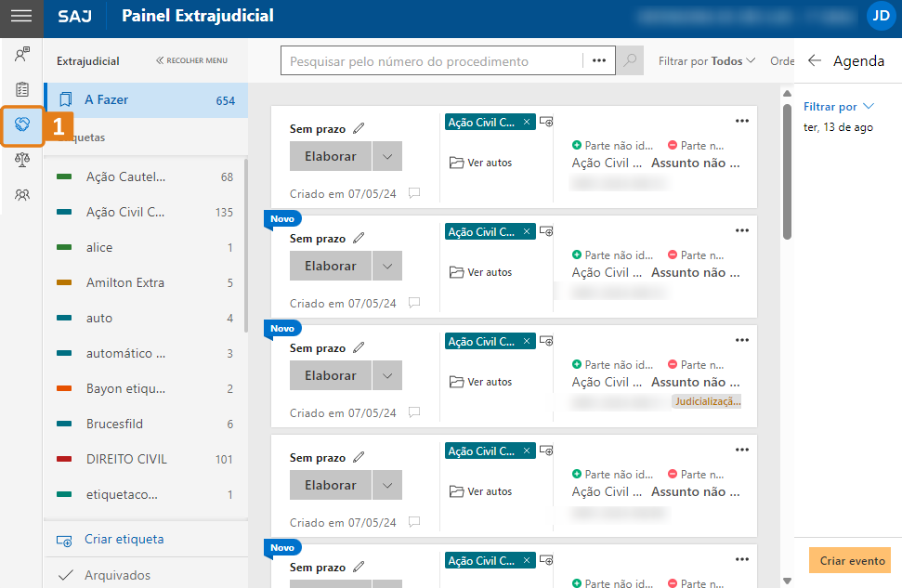The width and height of the screenshot is (902, 588).
Task: Click add-tag icon on Judicializaçã card
Action: tap(546, 341)
